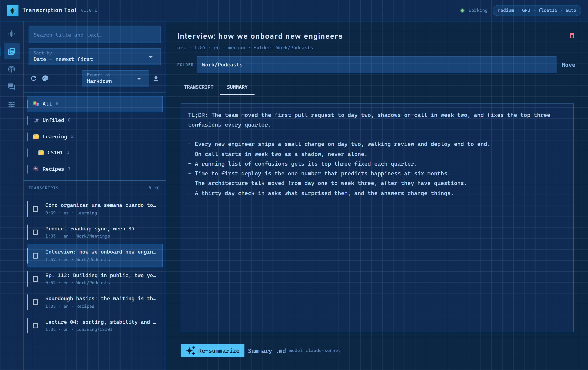Click the Recipes folder pan icon
Image resolution: width=588 pixels, height=370 pixels.
pyautogui.click(x=36, y=169)
